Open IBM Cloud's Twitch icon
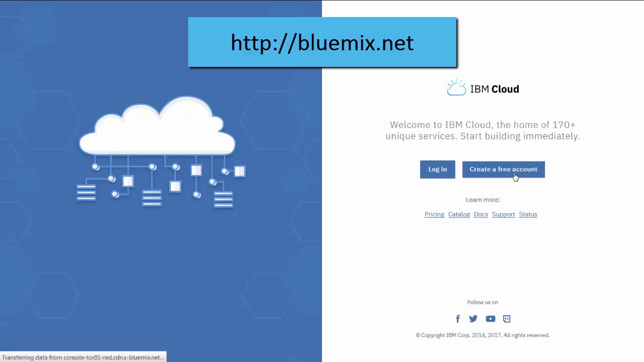This screenshot has width=644, height=362. (507, 319)
